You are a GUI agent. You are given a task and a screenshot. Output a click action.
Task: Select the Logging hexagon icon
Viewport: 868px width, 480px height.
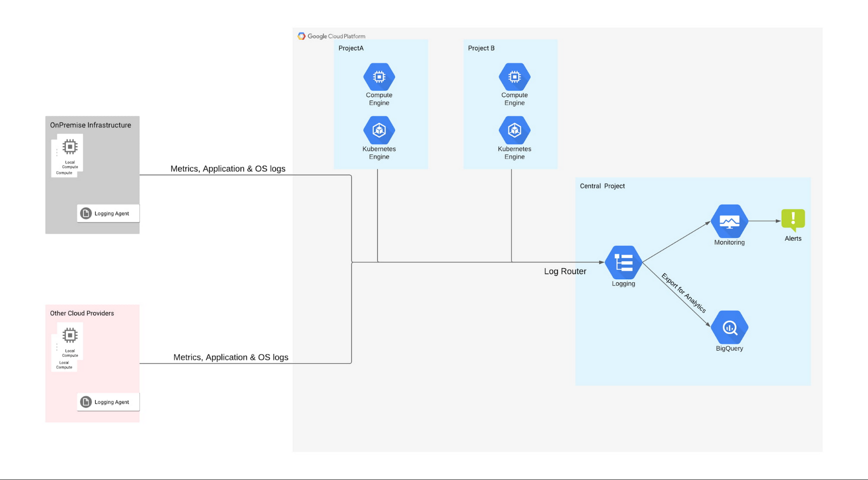tap(623, 263)
